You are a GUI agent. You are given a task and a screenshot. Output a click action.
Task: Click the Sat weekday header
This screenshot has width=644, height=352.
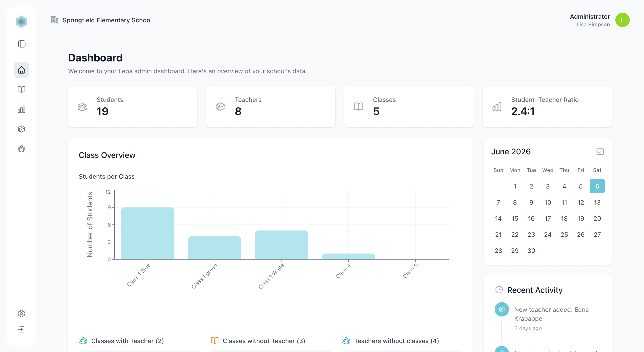597,170
